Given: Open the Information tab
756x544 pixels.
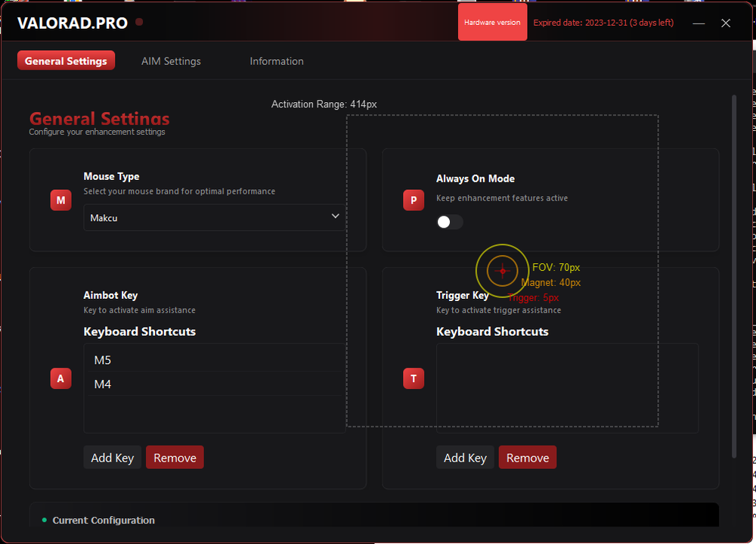Looking at the screenshot, I should 277,61.
